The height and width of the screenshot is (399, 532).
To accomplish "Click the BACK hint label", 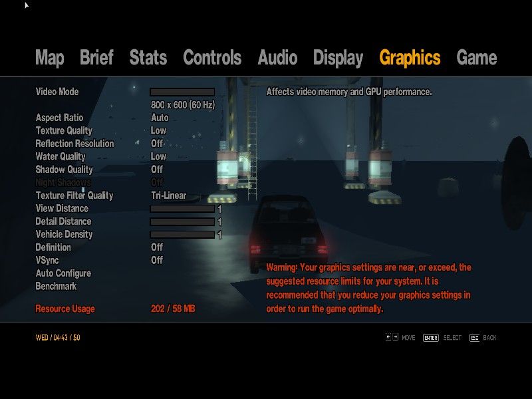I will click(489, 338).
